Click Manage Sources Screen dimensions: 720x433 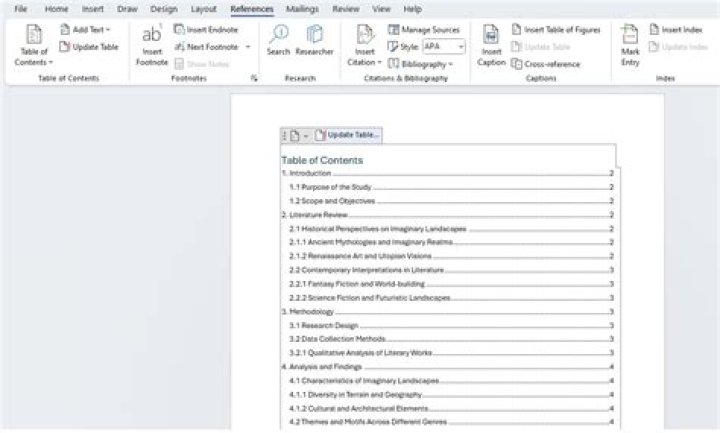tap(423, 30)
